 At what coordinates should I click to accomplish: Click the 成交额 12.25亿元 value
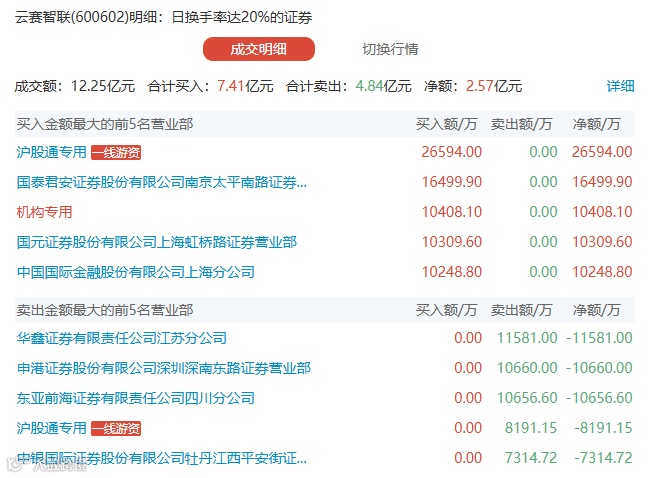tap(103, 86)
